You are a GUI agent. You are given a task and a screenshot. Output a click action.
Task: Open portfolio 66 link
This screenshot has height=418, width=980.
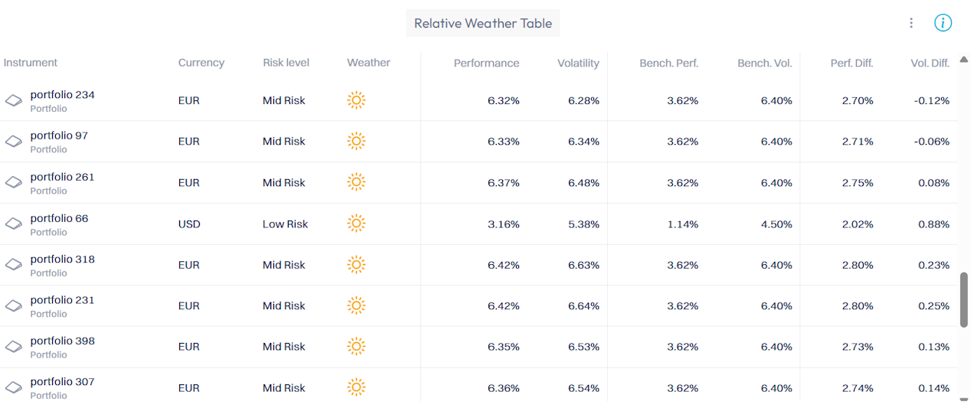60,218
